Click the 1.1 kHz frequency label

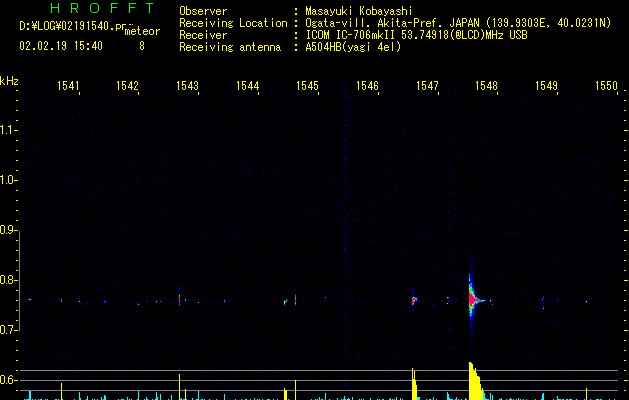tap(8, 130)
